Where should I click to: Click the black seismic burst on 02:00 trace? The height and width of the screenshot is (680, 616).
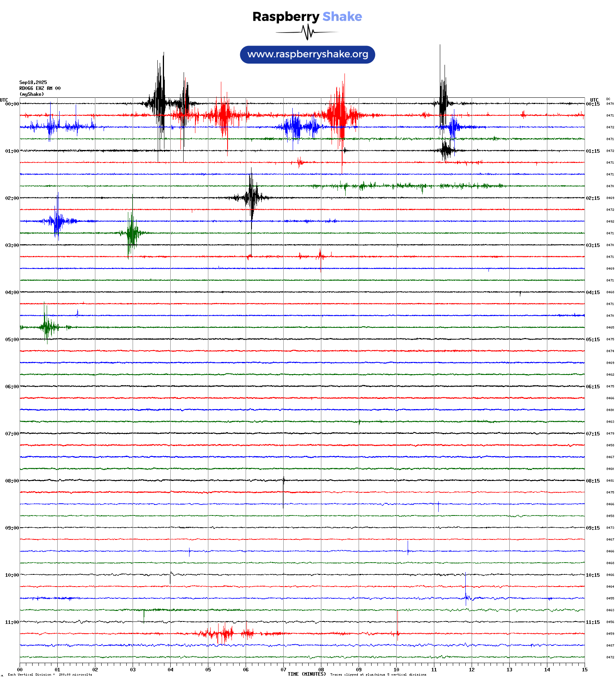coord(251,197)
